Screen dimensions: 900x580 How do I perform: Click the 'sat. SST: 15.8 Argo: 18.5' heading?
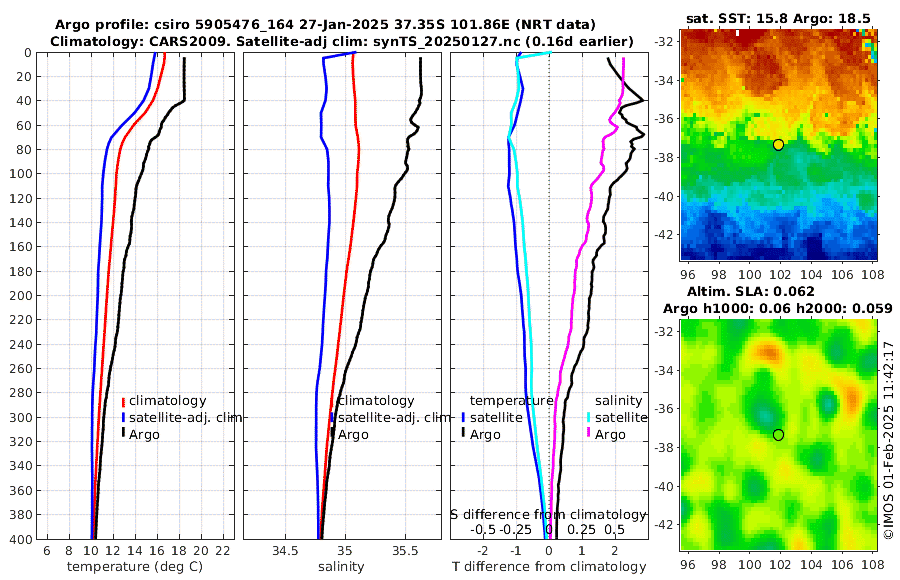778,19
